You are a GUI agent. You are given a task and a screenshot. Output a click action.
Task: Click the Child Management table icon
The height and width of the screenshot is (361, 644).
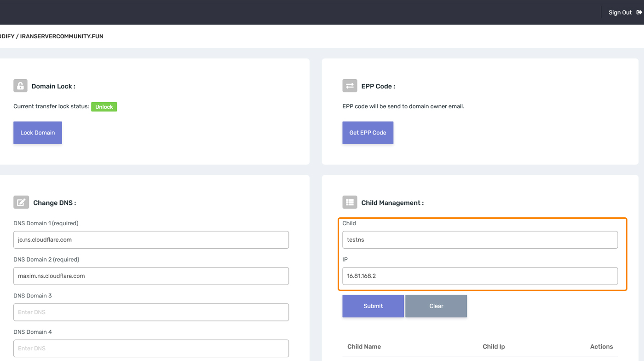pyautogui.click(x=350, y=203)
